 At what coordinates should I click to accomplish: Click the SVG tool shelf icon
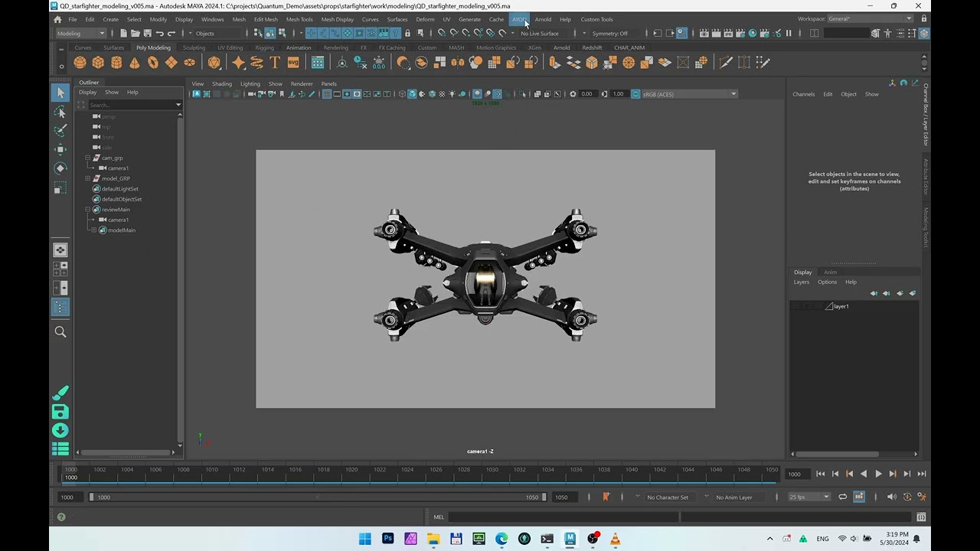coord(293,63)
